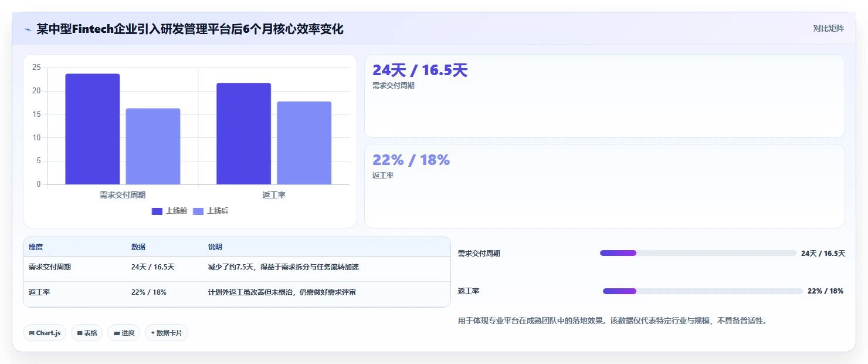Click the 上线前 bar for 返工率
The image size is (868, 364).
click(243, 134)
